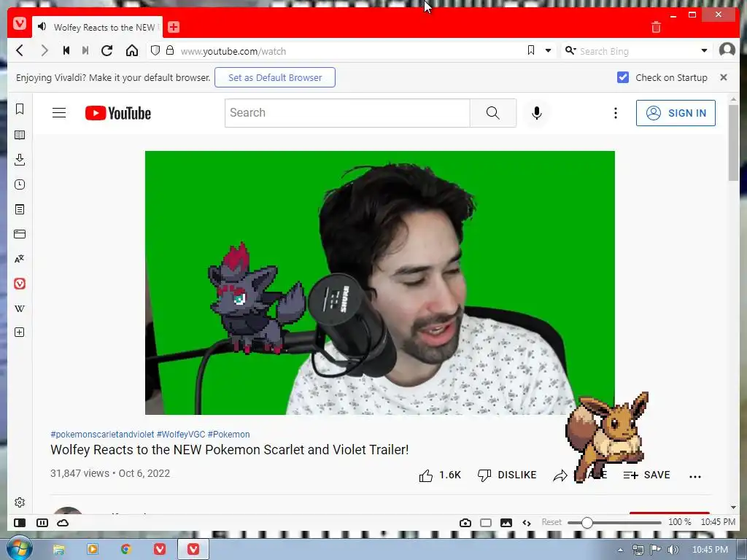Click the SIGN IN button
The height and width of the screenshot is (560, 747).
(x=676, y=113)
